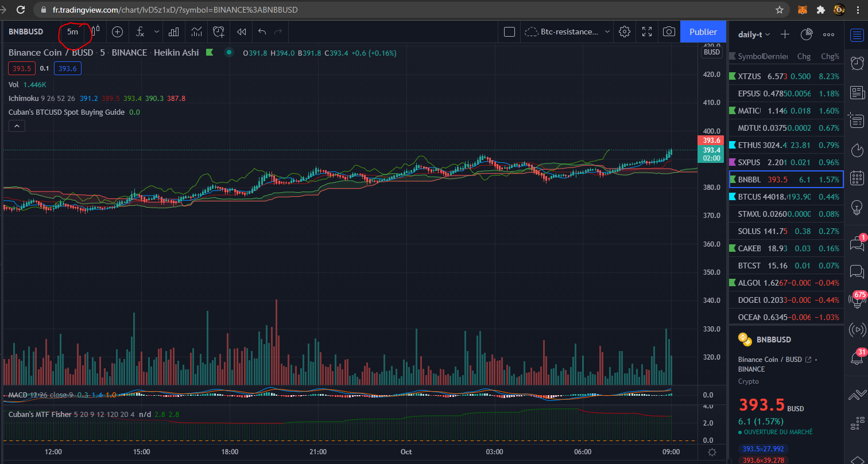Image resolution: width=868 pixels, height=464 pixels.
Task: Open the Streams play icon in sidebar
Action: 857,329
